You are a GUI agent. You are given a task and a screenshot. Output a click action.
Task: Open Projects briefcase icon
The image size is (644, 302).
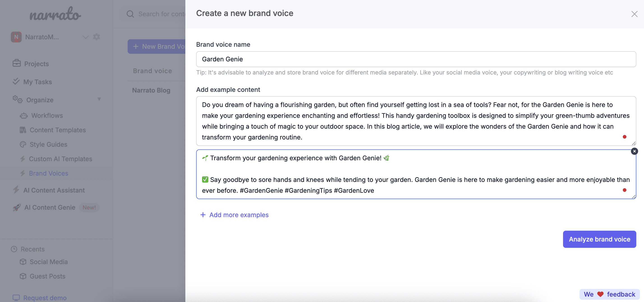point(16,63)
